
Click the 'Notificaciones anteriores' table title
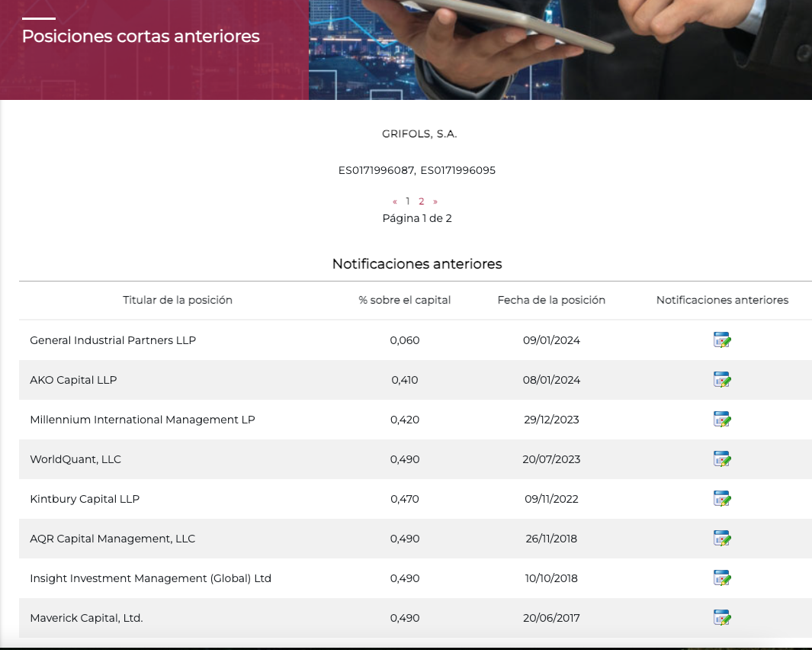(x=417, y=264)
